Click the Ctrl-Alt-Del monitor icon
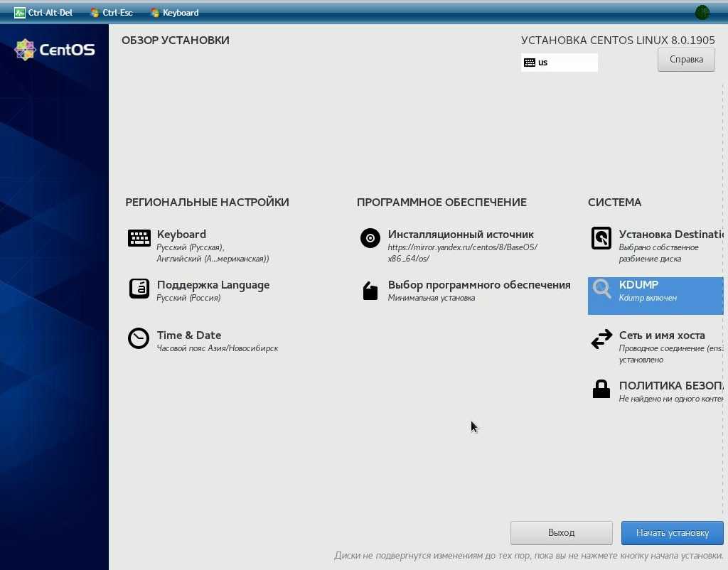This screenshot has width=728, height=570. click(19, 13)
